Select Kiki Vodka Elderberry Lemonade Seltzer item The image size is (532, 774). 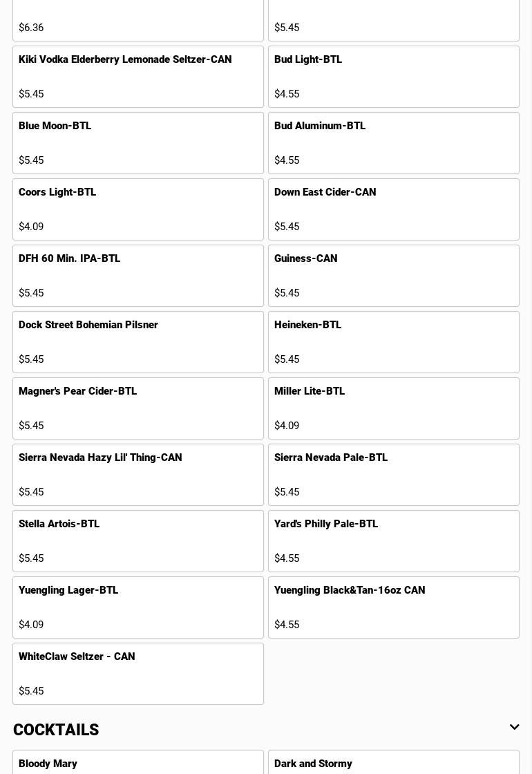(x=138, y=77)
